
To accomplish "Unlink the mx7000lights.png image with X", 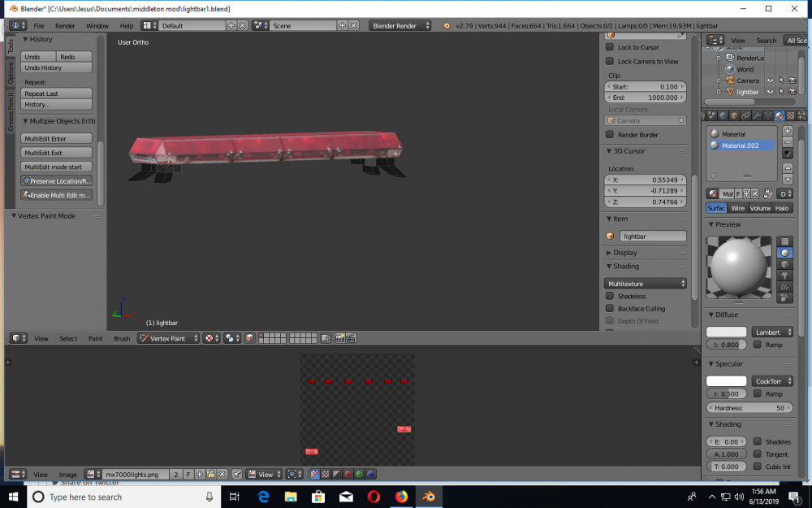I will click(222, 474).
